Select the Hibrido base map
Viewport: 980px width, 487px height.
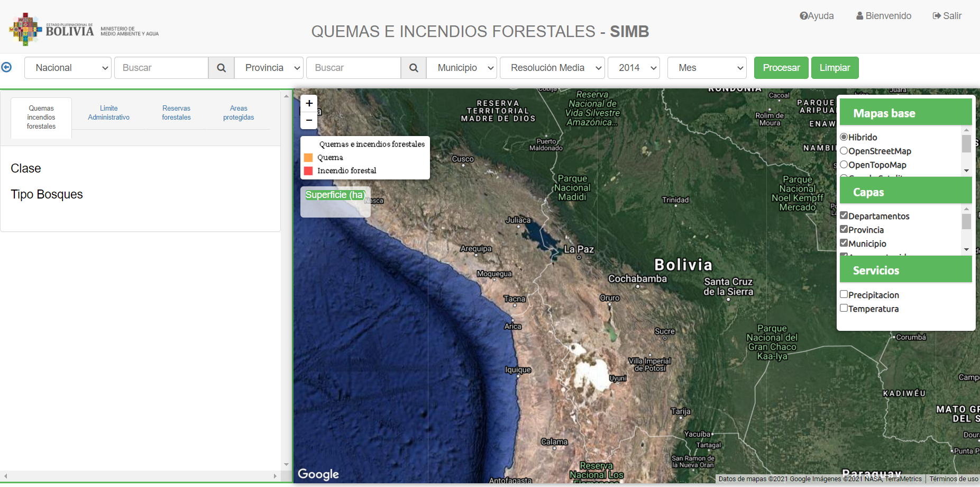[x=844, y=137]
